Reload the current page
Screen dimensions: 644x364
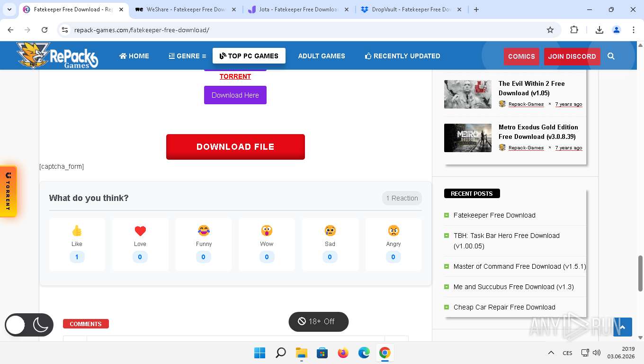click(45, 30)
